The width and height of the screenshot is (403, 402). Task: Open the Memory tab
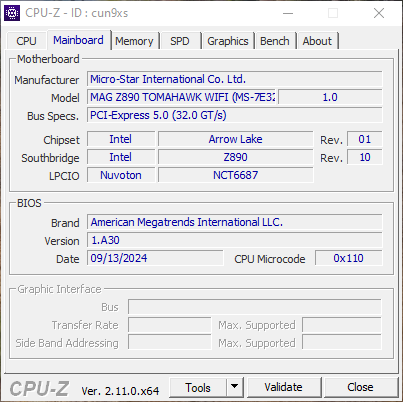pos(134,41)
